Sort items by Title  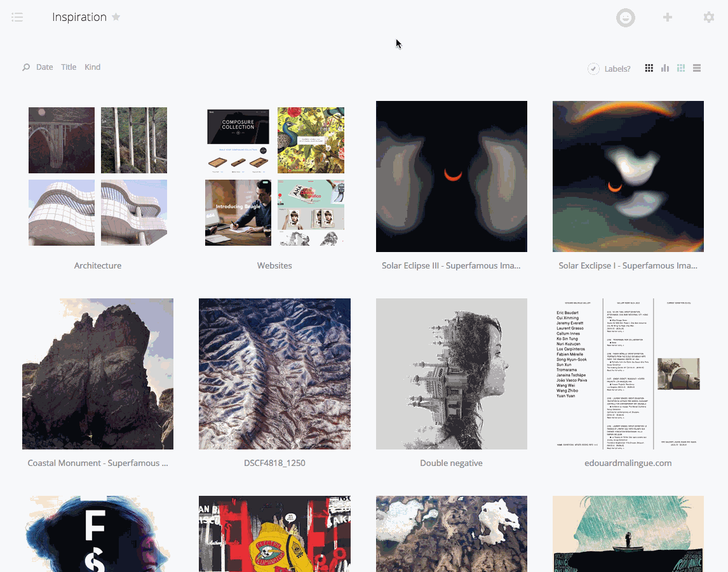[x=69, y=67]
